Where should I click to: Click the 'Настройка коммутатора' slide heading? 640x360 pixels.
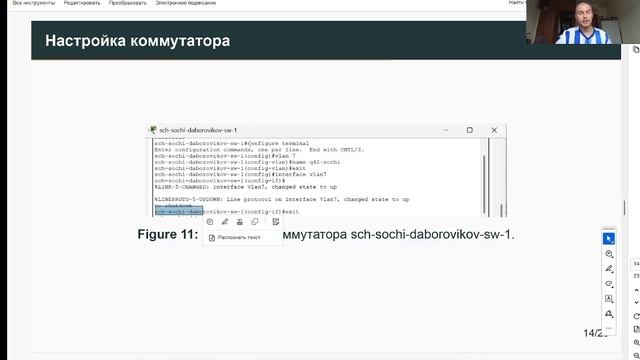coord(138,41)
